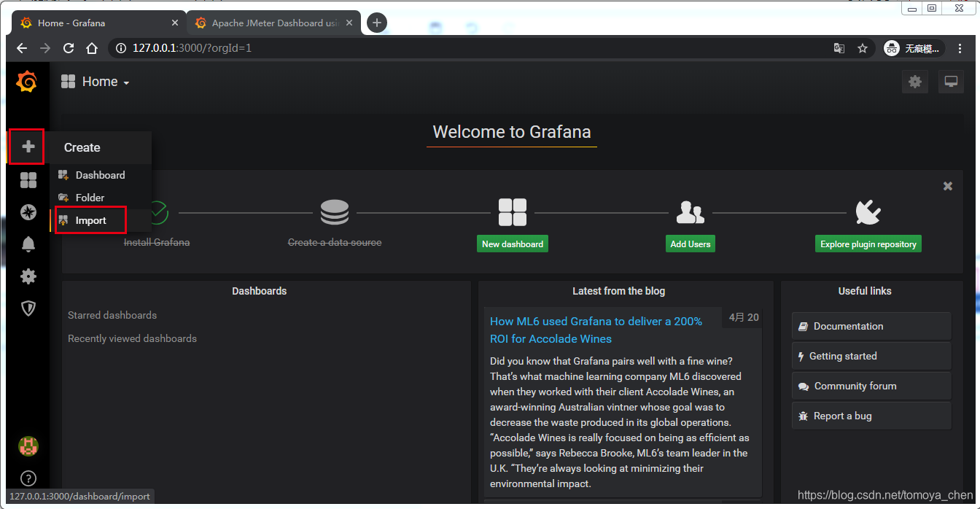Click the translate page icon
This screenshot has height=509, width=980.
tap(839, 48)
